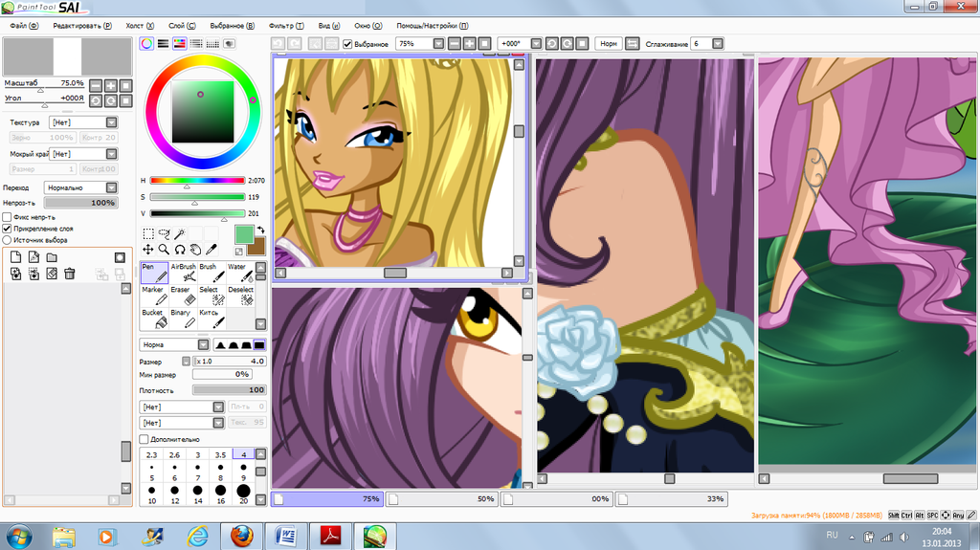
Task: Activate rectangular selection tool
Action: click(x=148, y=233)
